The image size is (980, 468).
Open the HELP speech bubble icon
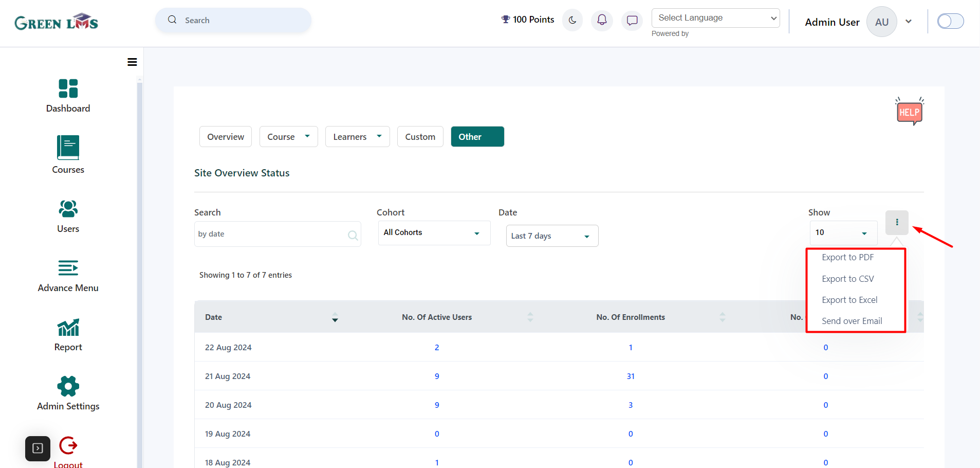(x=910, y=111)
